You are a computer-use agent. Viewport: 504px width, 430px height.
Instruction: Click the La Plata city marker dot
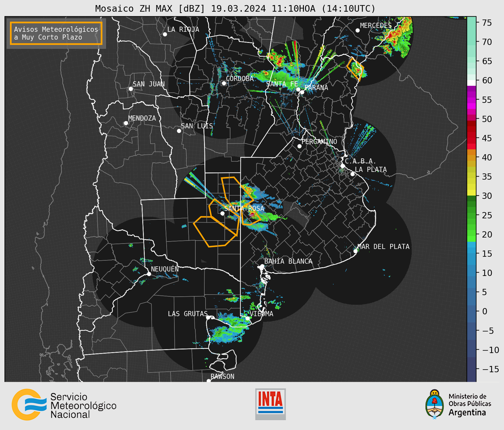(x=353, y=174)
